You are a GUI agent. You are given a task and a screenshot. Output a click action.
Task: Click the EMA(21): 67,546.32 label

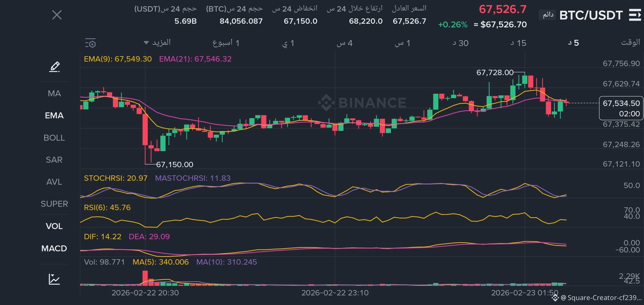tap(195, 59)
